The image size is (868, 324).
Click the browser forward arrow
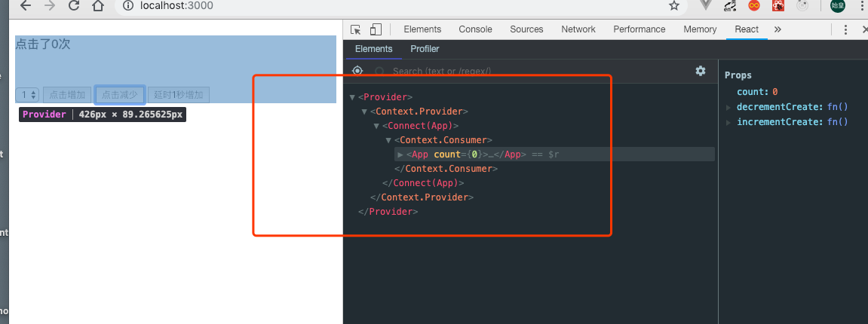coord(50,6)
